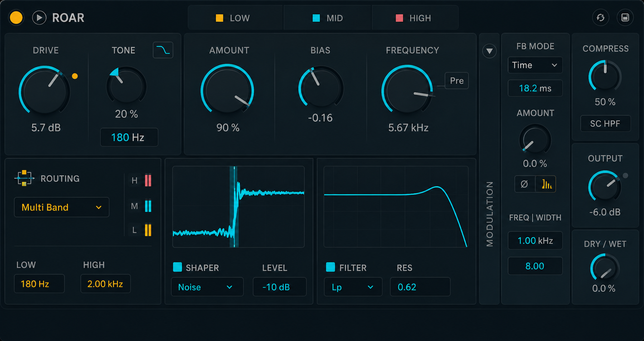Toggle the FILTER enable square
The height and width of the screenshot is (341, 644).
[x=330, y=267]
